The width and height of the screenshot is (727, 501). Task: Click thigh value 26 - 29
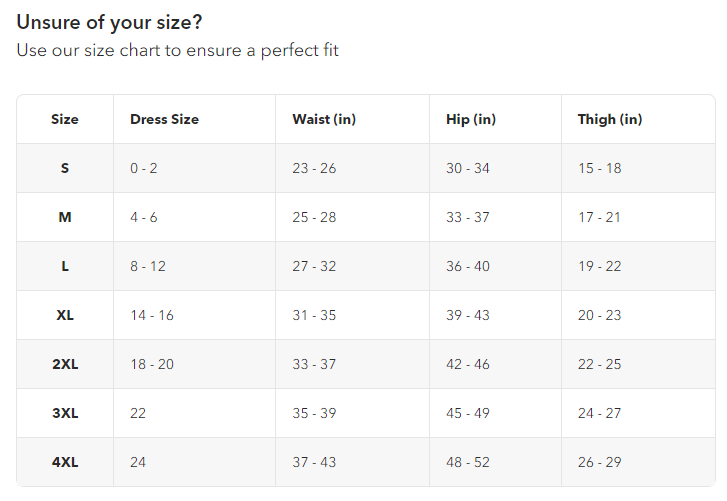(599, 463)
